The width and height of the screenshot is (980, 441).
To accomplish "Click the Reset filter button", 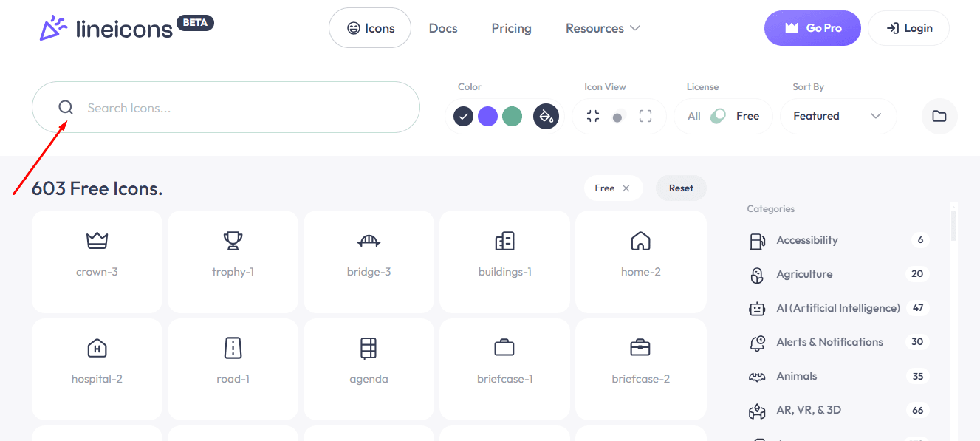I will point(681,188).
